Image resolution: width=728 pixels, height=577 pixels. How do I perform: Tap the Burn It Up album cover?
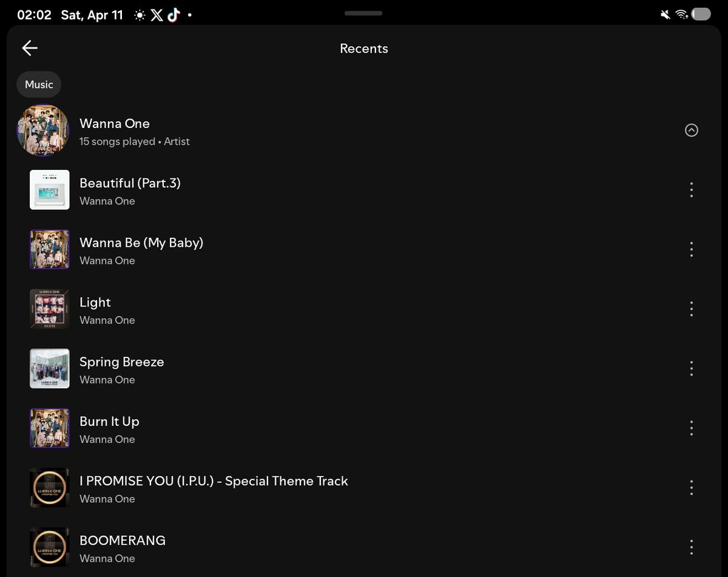[x=50, y=428]
